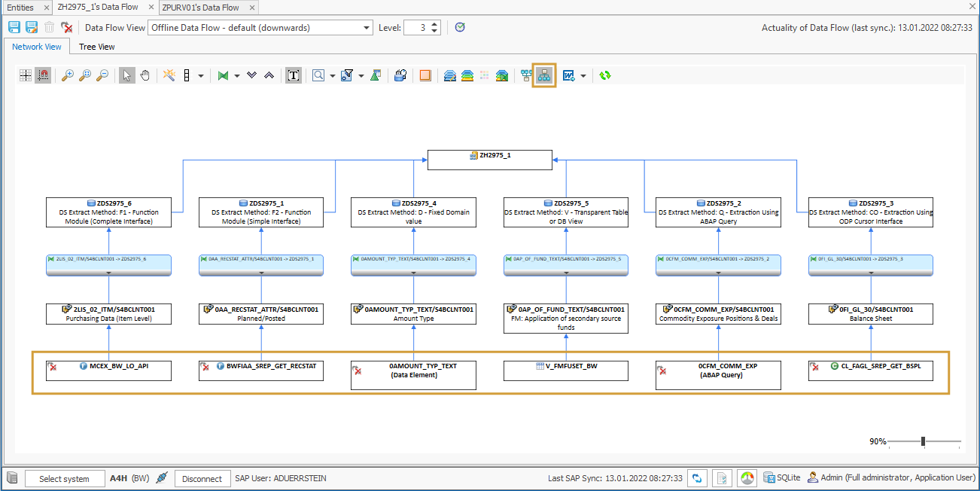Toggle the grid display icon
980x491 pixels.
(26, 75)
